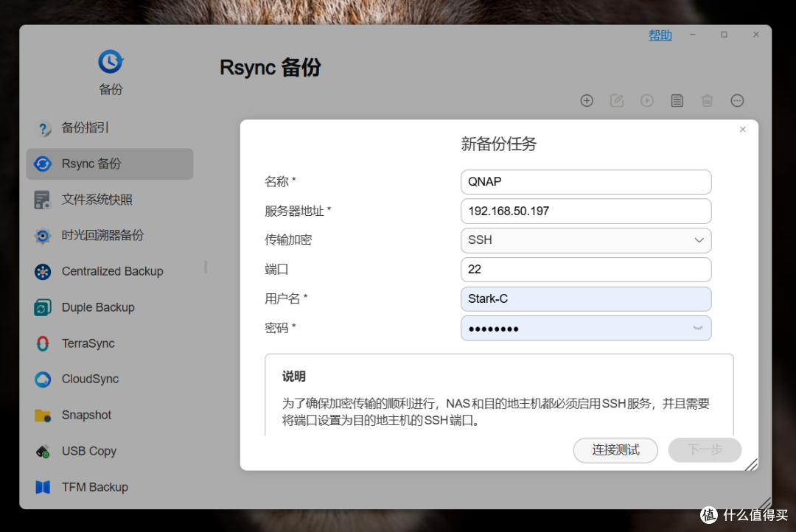Open the TFM Backup icon
The image size is (796, 532).
tap(43, 487)
